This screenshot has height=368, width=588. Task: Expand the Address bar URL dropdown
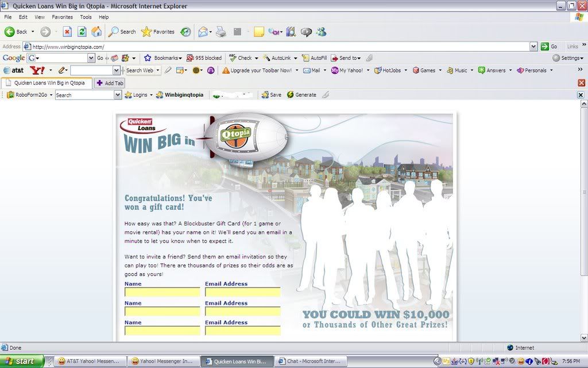tap(532, 46)
